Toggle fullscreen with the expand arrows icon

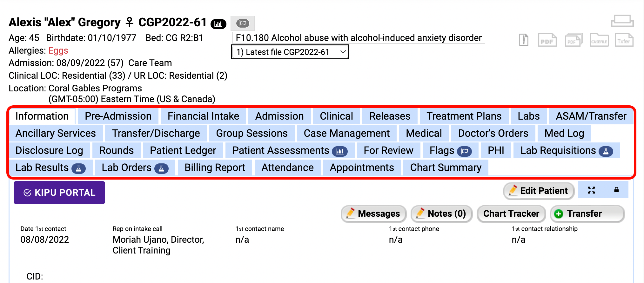pyautogui.click(x=591, y=190)
